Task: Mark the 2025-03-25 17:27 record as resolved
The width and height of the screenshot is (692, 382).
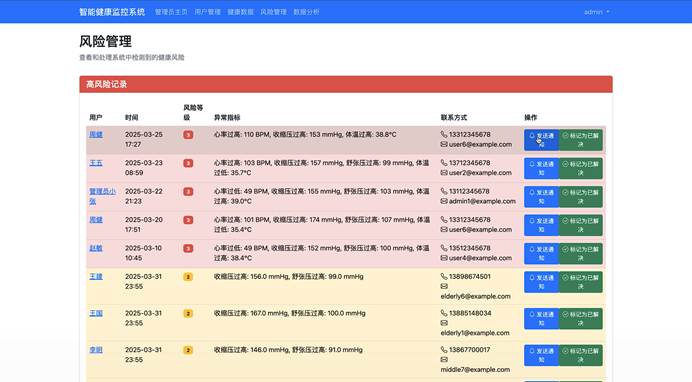Action: pyautogui.click(x=581, y=140)
